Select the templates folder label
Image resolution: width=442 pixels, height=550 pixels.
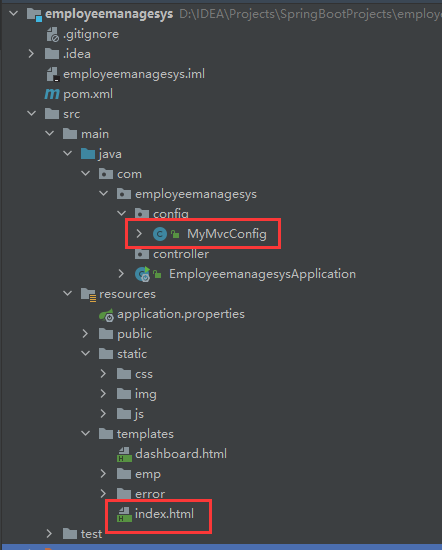tap(145, 434)
